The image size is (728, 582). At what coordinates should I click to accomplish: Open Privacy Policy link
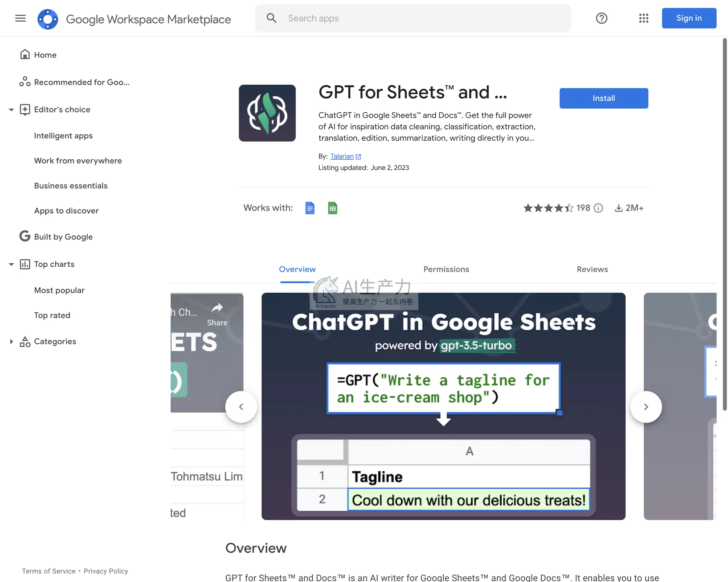pos(106,571)
